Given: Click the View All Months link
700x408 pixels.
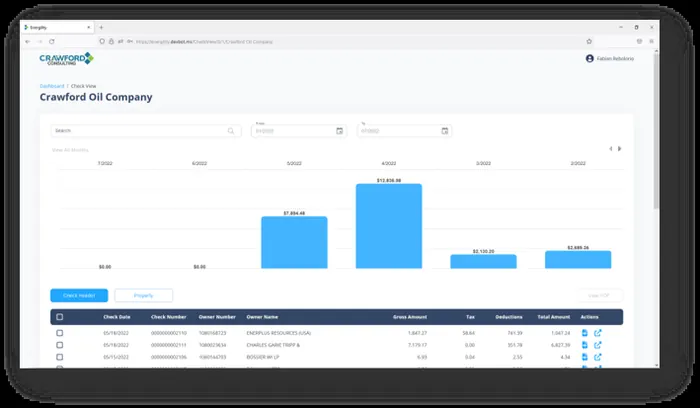Looking at the screenshot, I should tap(70, 150).
